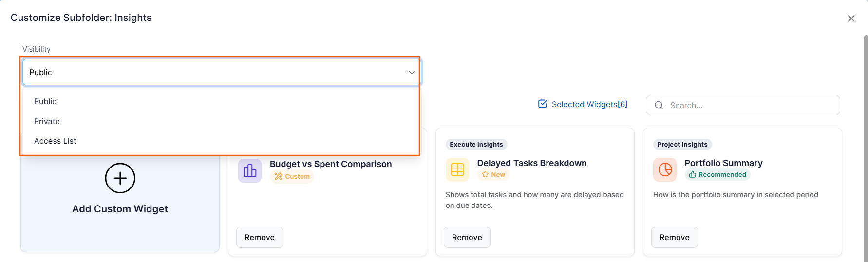Click the plus icon for Add Custom Widget
This screenshot has width=868, height=262.
[120, 178]
